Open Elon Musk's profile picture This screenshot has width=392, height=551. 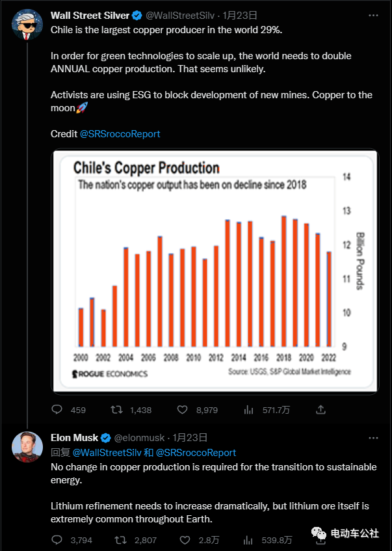pos(27,447)
